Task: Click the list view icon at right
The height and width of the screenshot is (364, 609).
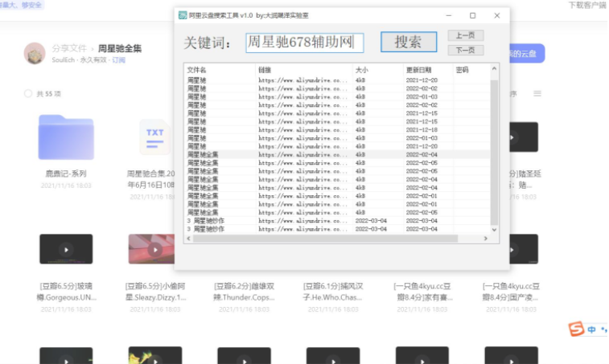Action: [x=537, y=94]
